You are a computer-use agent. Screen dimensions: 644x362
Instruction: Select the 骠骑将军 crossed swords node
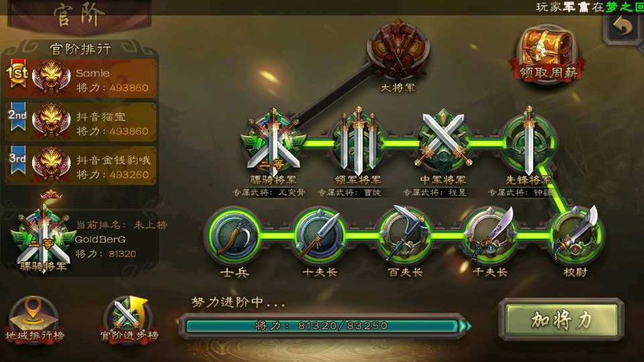[273, 142]
